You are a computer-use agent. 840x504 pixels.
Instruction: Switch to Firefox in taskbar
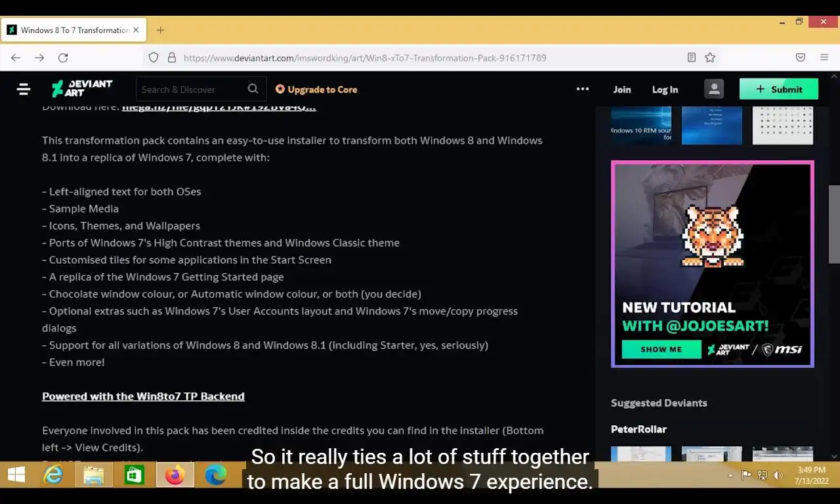point(175,475)
